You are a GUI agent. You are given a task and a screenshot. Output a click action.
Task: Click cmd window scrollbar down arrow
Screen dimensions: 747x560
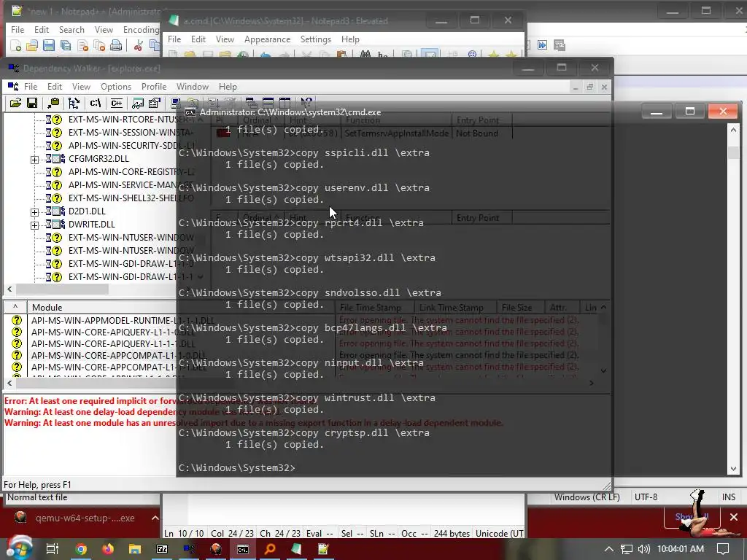tap(734, 469)
